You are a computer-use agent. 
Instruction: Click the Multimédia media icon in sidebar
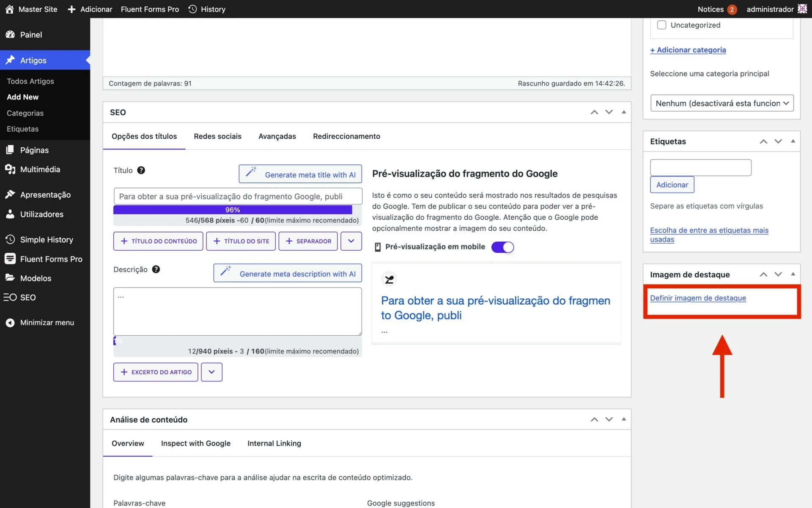(x=10, y=169)
